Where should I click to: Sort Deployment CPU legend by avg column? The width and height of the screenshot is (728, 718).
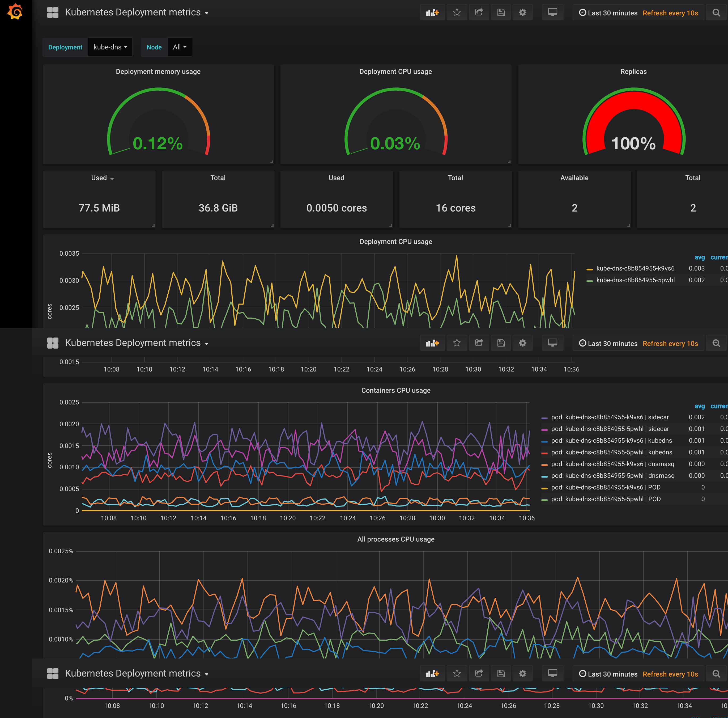click(x=699, y=257)
